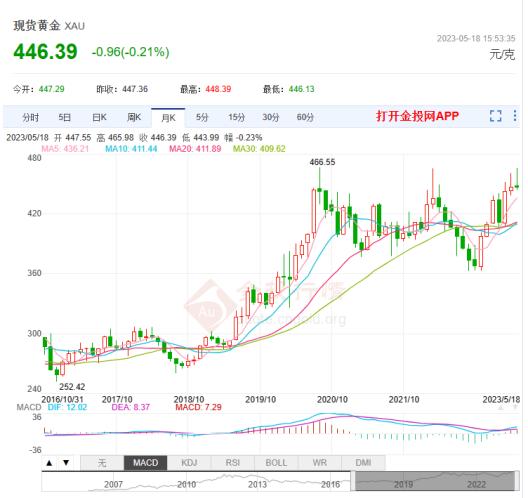
Task: Switch to the 周K weekly tab
Action: 134,117
